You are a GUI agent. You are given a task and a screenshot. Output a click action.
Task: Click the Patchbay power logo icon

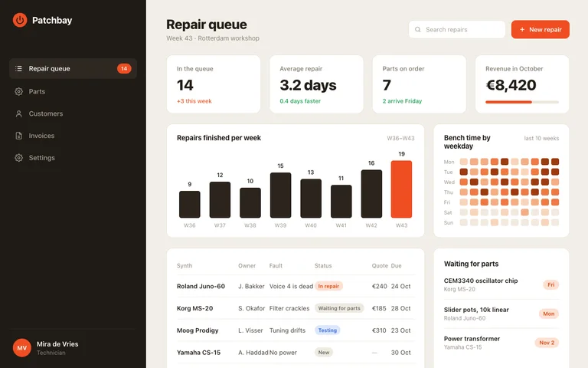[20, 20]
